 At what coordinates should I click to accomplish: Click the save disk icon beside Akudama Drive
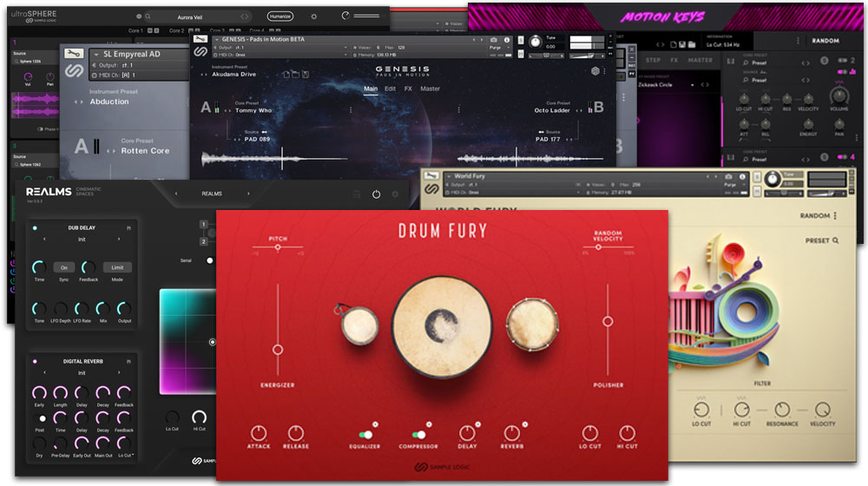(x=305, y=74)
